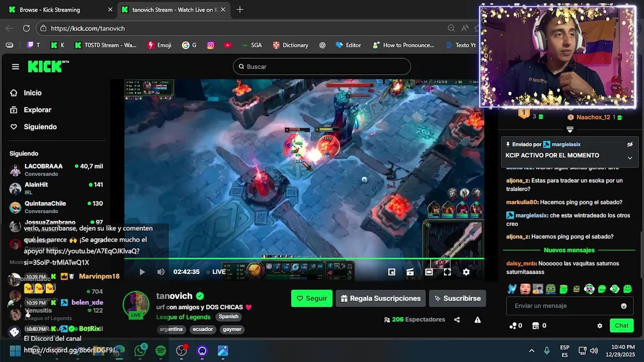Open the emoji picker in chat input

tap(624, 306)
